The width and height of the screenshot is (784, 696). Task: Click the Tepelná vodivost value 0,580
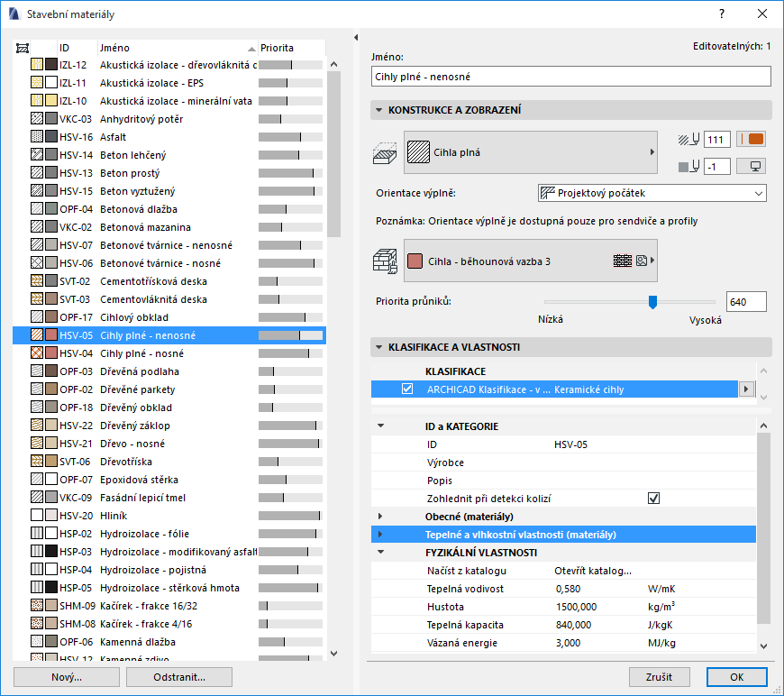pos(568,589)
